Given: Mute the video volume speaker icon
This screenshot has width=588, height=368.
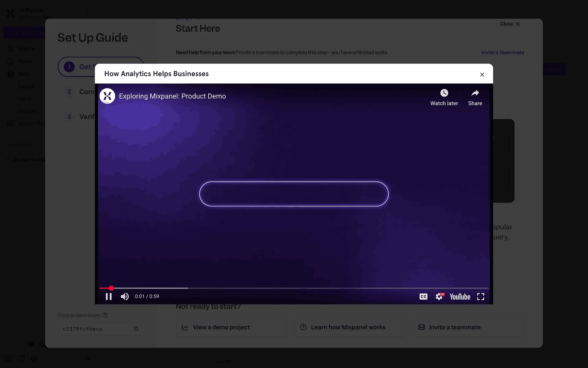Looking at the screenshot, I should pos(125,297).
